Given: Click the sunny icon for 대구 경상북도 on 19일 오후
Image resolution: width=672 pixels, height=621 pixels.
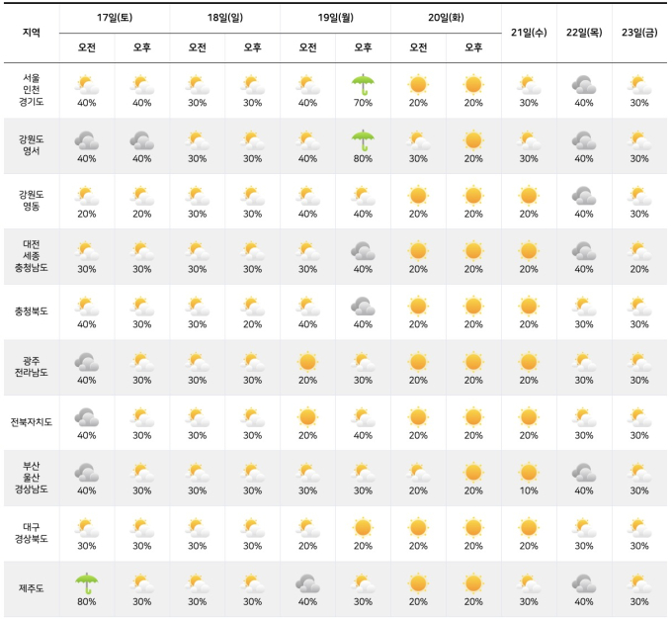Looking at the screenshot, I should [363, 528].
